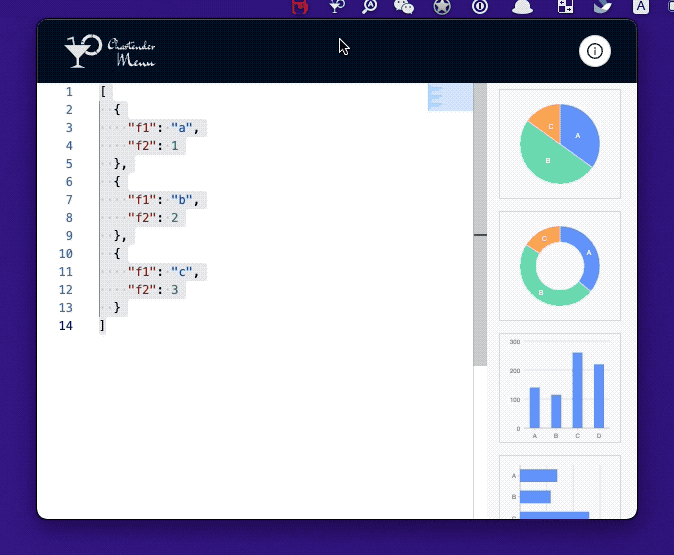Image resolution: width=674 pixels, height=555 pixels.
Task: Click line number 1 in the gutter
Action: point(69,92)
